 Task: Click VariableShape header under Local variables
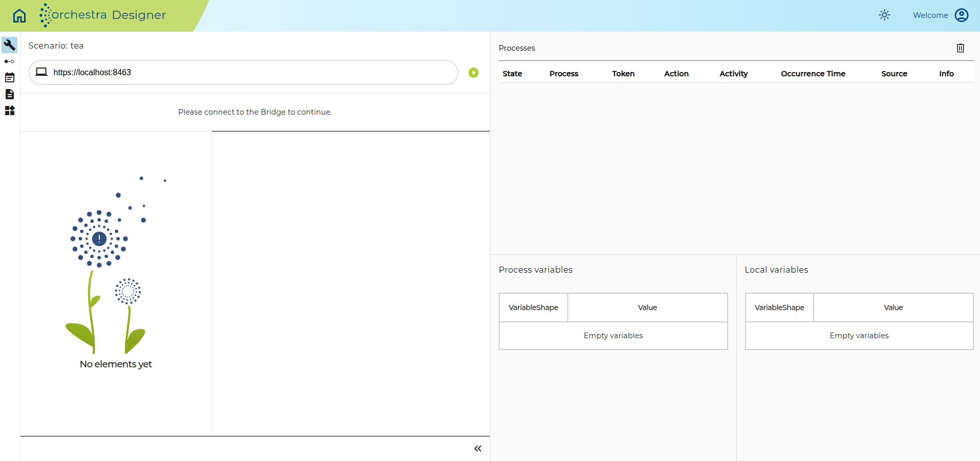coord(779,308)
